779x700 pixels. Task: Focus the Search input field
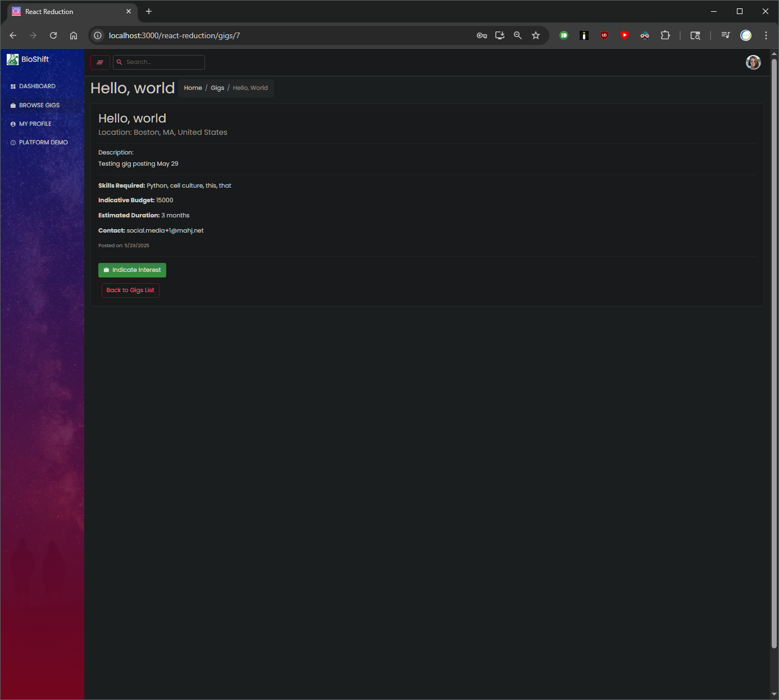click(x=163, y=62)
